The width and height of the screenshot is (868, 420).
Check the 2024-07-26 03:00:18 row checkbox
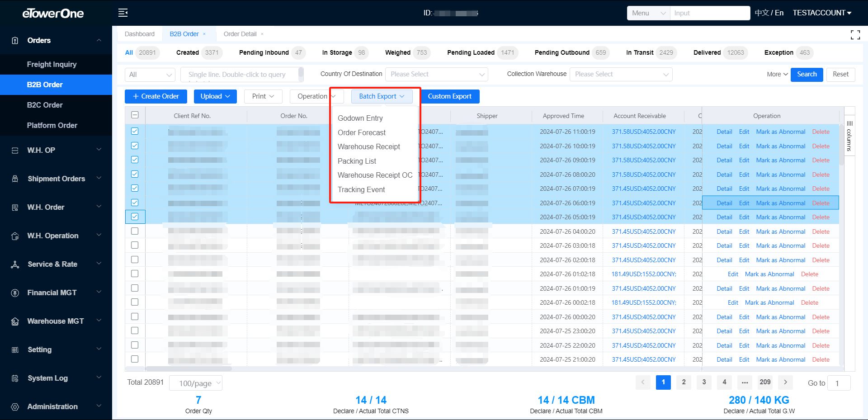(x=135, y=245)
